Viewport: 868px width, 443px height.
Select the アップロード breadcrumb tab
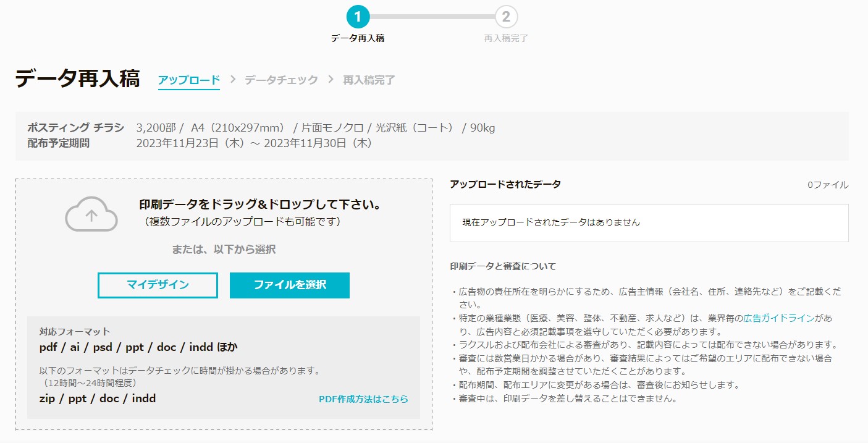click(x=189, y=80)
